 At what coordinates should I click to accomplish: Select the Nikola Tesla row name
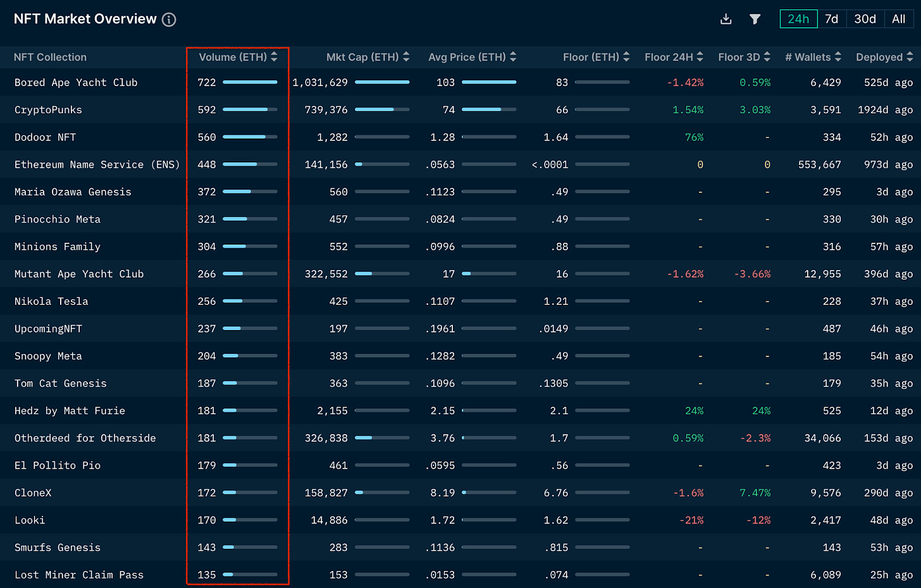(51, 302)
